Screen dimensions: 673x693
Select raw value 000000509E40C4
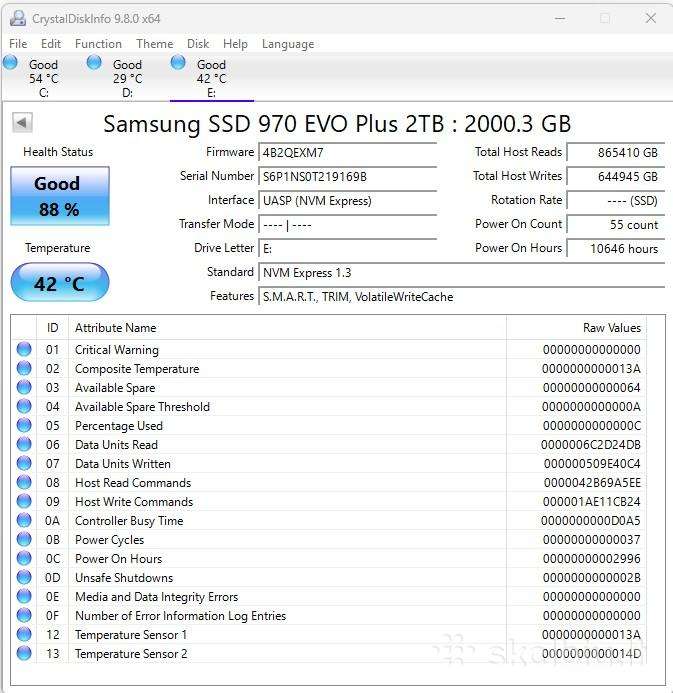592,464
